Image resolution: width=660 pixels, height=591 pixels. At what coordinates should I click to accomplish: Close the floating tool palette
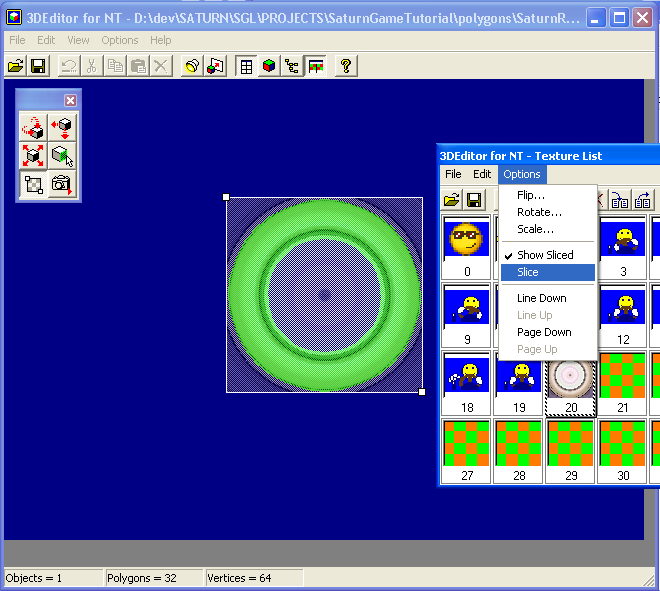70,100
